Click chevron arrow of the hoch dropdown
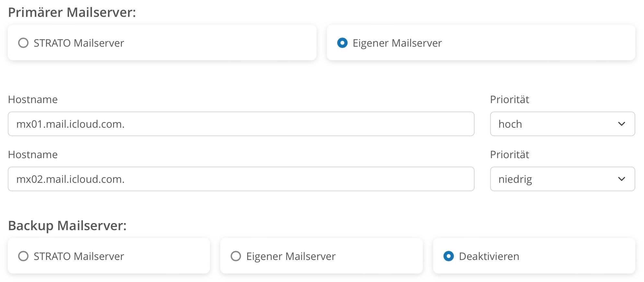The image size is (644, 282). (621, 124)
